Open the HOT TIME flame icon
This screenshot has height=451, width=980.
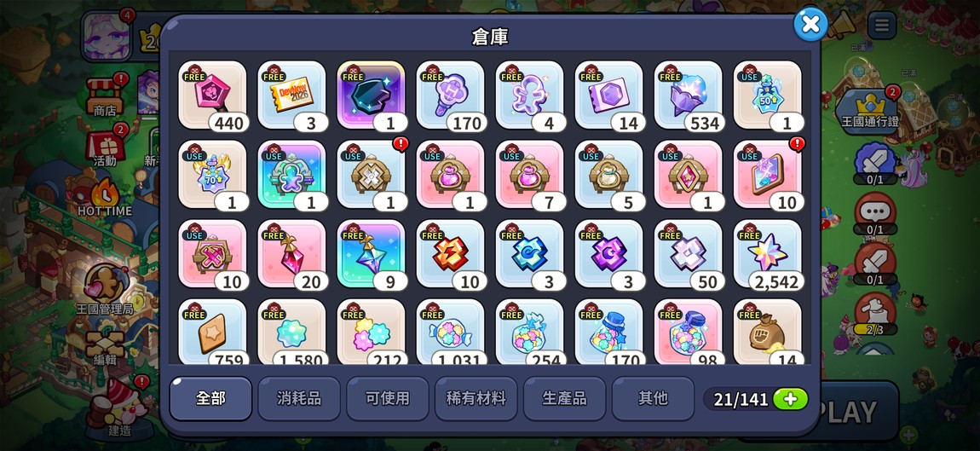(105, 198)
